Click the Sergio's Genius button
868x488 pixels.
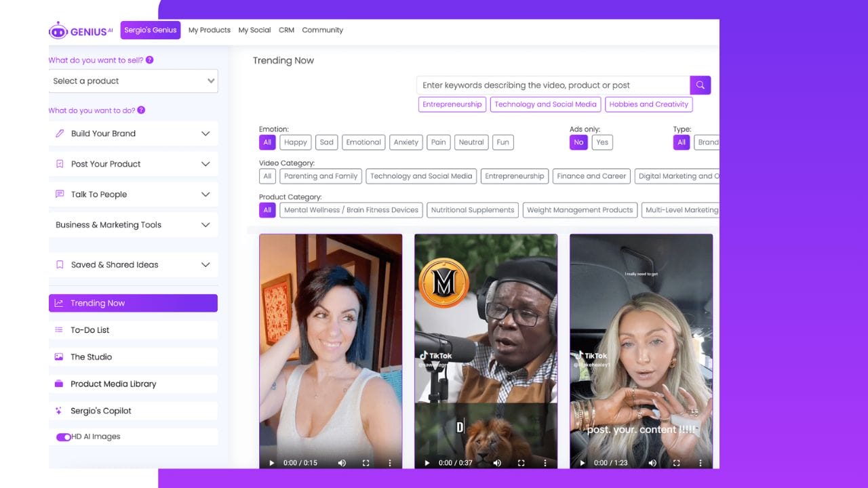click(151, 30)
